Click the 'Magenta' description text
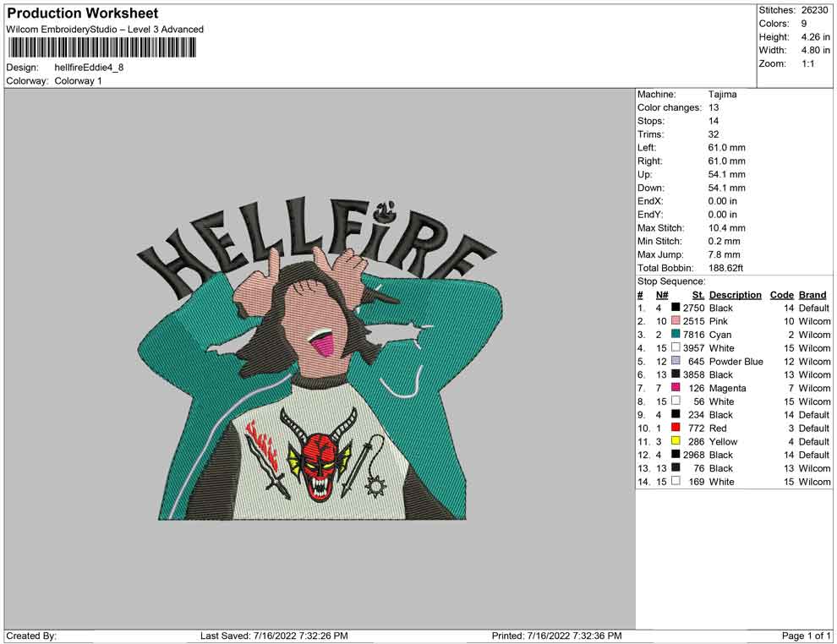 point(728,388)
